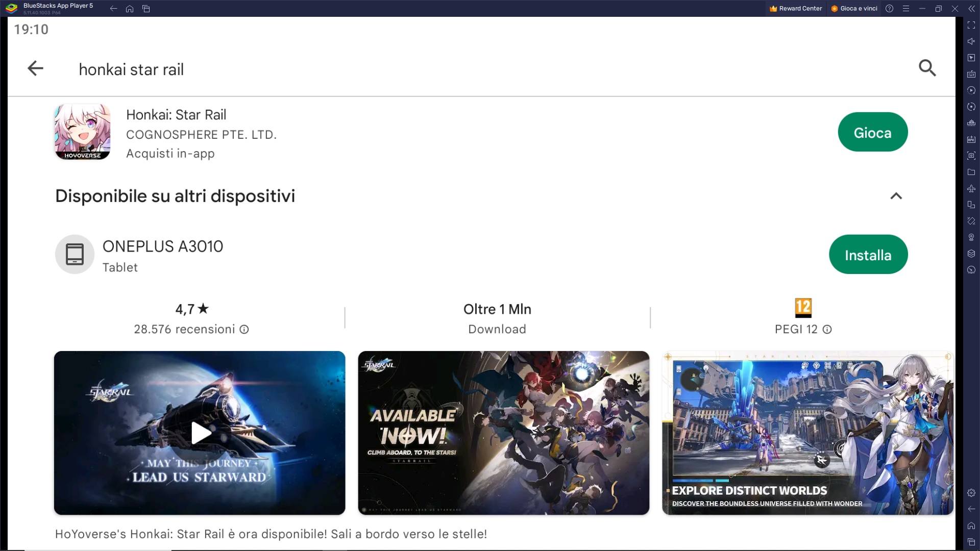Click the ONEPLUS A3010 device name
The height and width of the screenshot is (551, 980).
click(163, 246)
